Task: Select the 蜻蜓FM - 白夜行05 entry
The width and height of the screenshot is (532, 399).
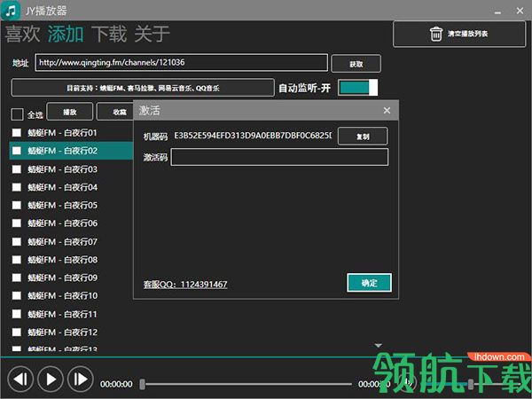Action: 62,205
